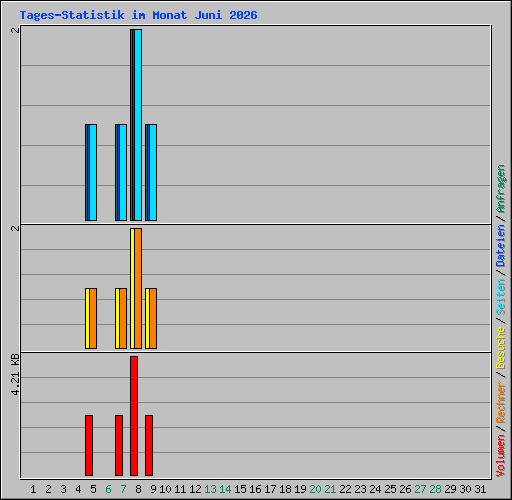Click the Anfragen legend label
Image resolution: width=512 pixels, height=500 pixels.
[x=501, y=189]
